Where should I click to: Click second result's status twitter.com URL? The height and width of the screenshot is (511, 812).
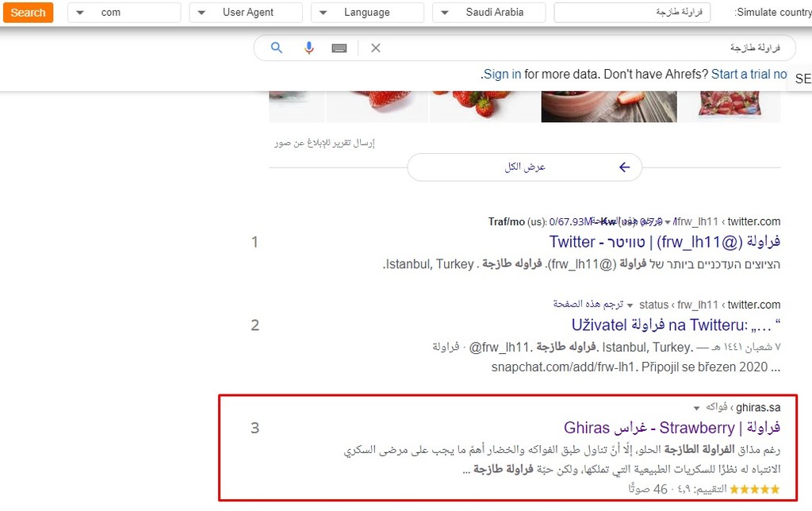pos(710,305)
